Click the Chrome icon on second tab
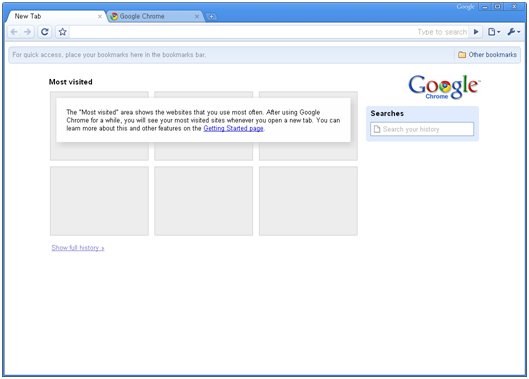The image size is (529, 379). coord(114,16)
